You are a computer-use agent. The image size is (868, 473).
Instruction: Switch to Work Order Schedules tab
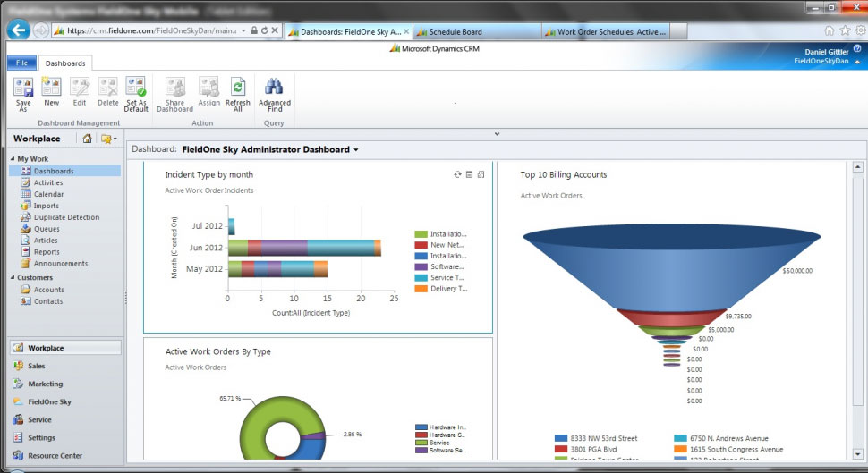[606, 32]
